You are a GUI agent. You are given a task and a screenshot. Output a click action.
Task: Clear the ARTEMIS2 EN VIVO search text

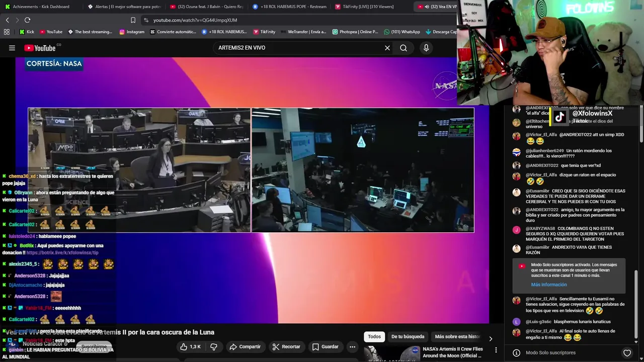[x=387, y=48]
